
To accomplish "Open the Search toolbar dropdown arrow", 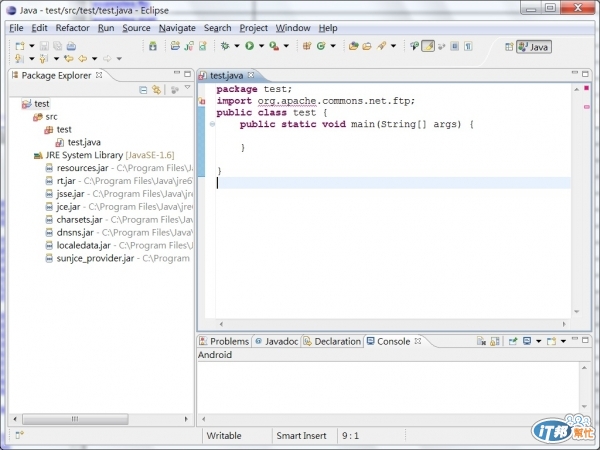I will [x=393, y=46].
